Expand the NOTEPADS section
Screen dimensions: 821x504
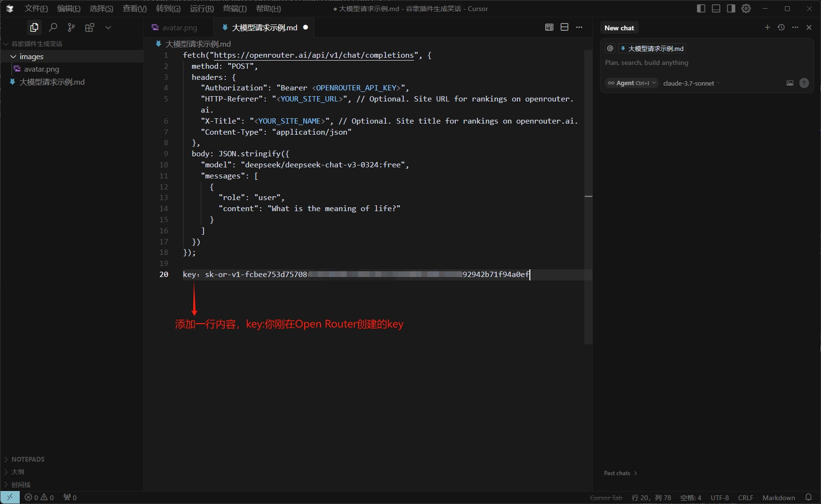click(x=28, y=459)
